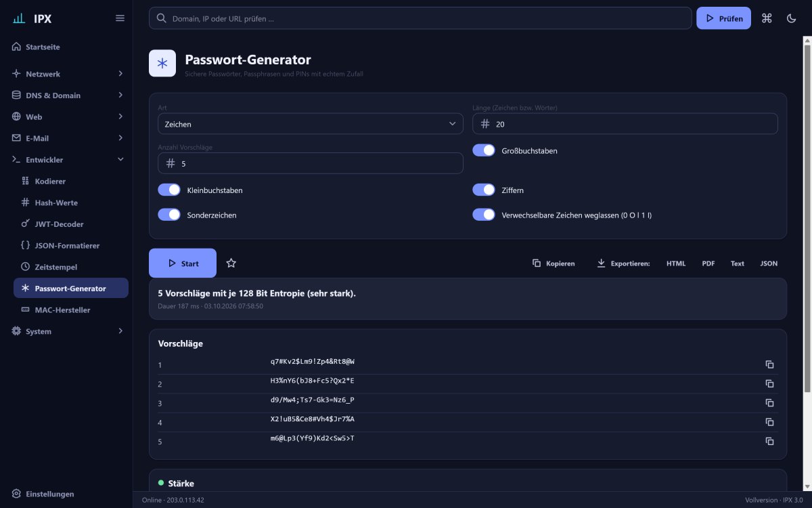This screenshot has height=508, width=812.
Task: Collapse the Entwickler section chevron
Action: point(120,159)
